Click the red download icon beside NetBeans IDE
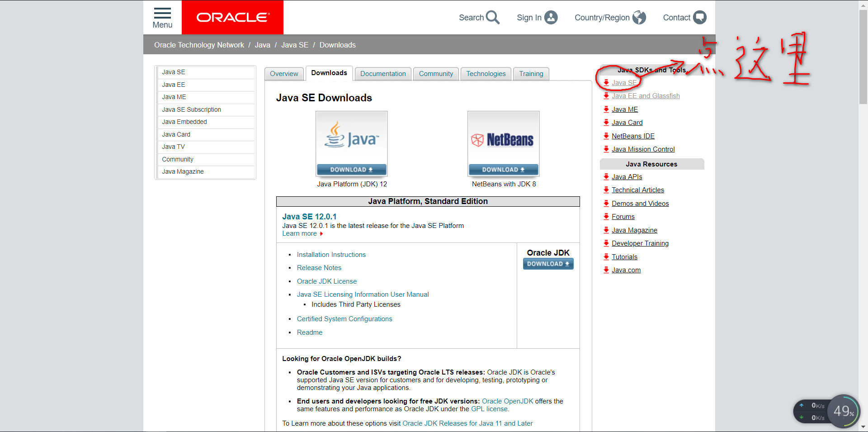 coord(606,136)
